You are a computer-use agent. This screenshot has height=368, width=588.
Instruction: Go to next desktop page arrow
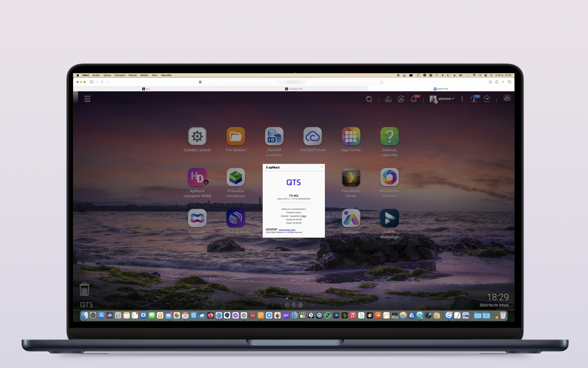510,205
